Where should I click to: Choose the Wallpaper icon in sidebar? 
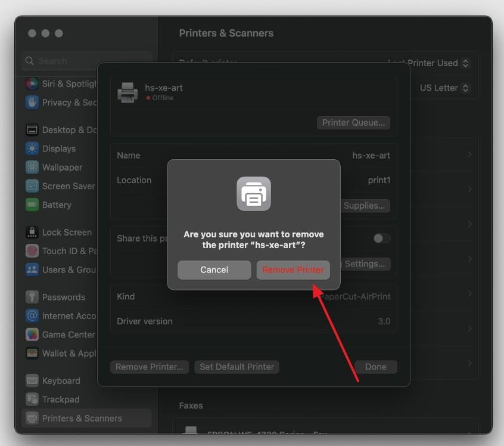point(32,168)
